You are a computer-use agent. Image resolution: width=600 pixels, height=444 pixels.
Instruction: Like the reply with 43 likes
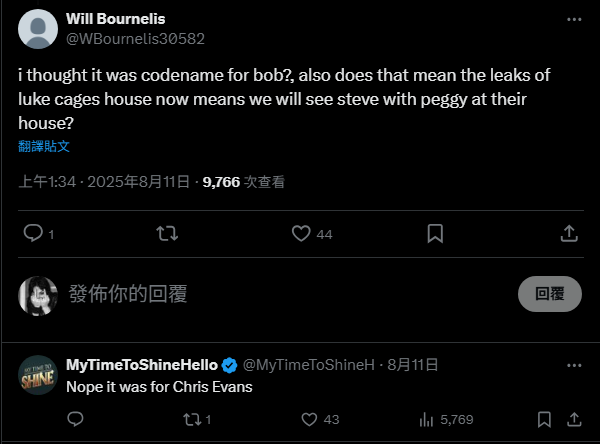click(310, 419)
